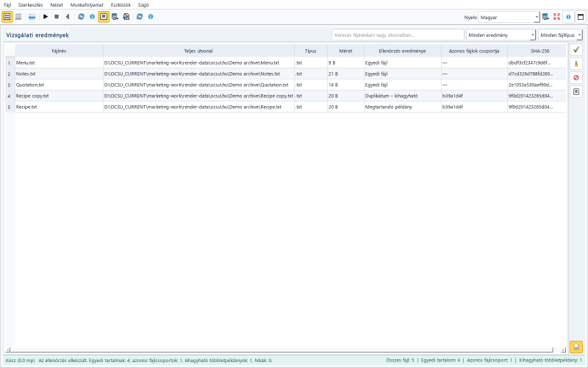Click hash cell starting 2e1053a530aef90d
Screen dimensions: 588x368
[537, 85]
